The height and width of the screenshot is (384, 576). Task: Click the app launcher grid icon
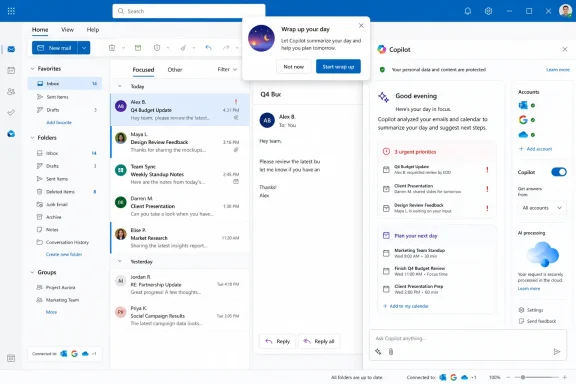pyautogui.click(x=11, y=11)
